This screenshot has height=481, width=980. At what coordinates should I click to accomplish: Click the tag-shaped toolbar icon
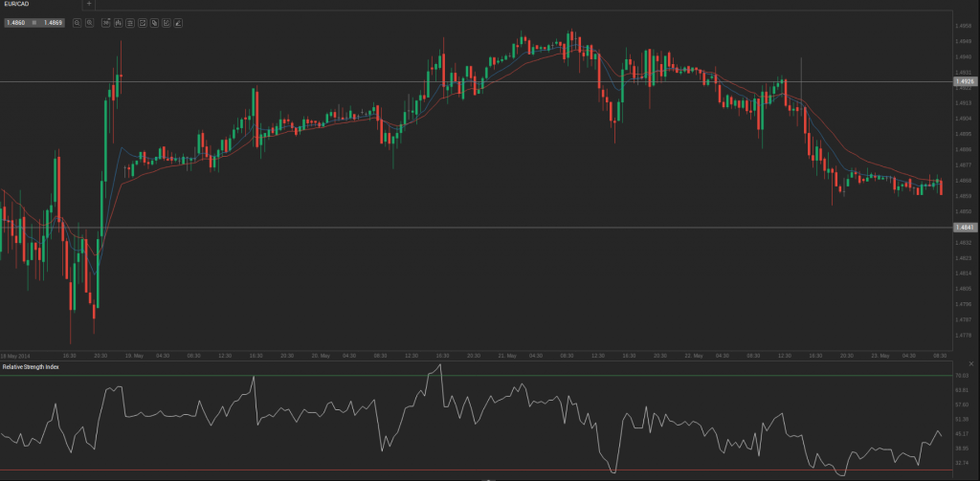[154, 21]
